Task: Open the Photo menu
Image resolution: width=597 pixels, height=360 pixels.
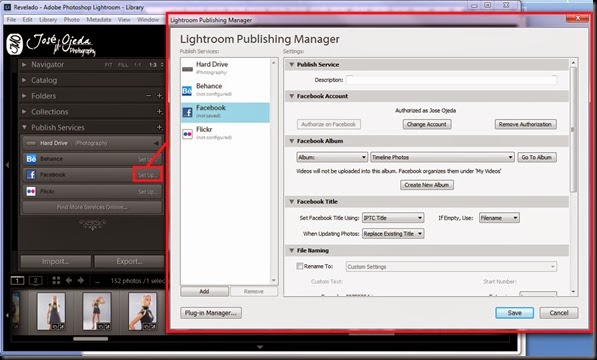Action: pos(72,20)
